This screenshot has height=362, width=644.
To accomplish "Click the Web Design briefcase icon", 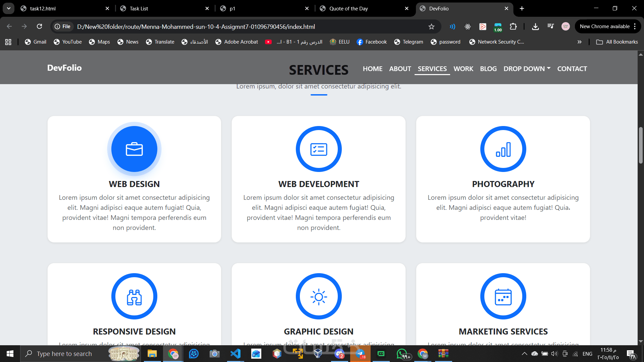I will pos(134,149).
